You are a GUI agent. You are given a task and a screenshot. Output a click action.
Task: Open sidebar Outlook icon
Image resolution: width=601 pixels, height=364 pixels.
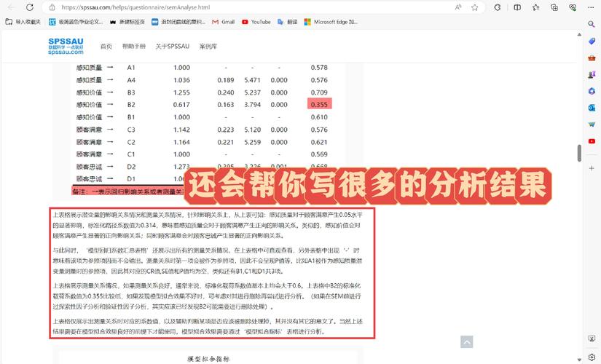pos(592,108)
